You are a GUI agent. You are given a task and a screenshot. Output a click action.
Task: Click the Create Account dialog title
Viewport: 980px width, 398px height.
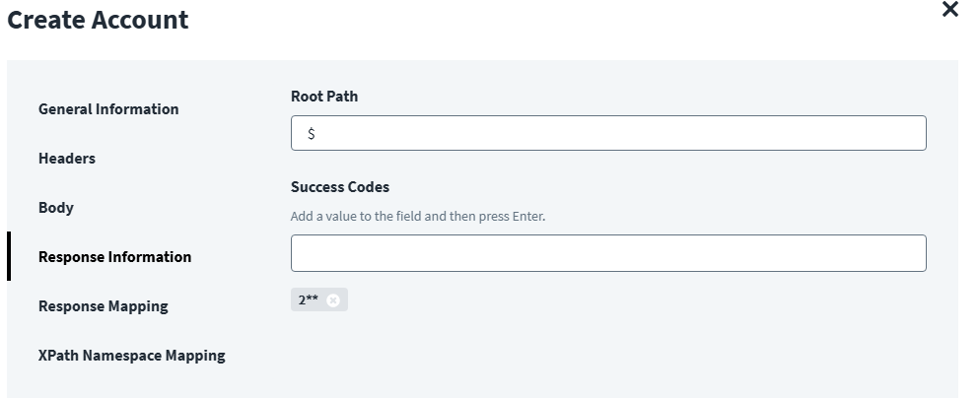pyautogui.click(x=98, y=20)
